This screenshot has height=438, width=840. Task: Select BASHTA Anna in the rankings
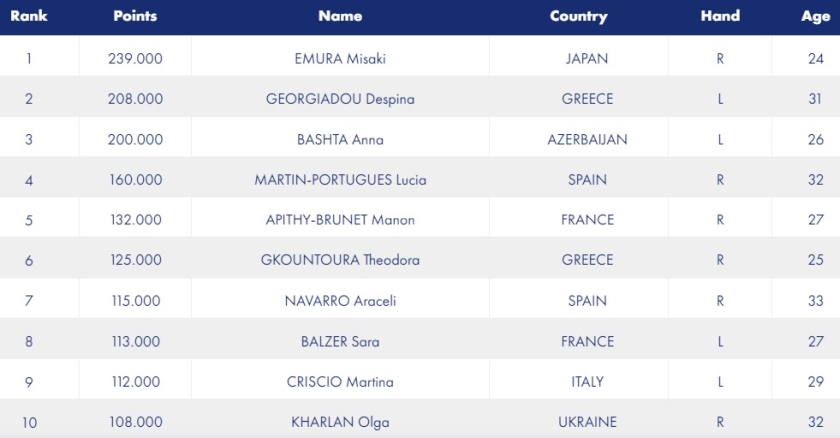click(x=340, y=140)
